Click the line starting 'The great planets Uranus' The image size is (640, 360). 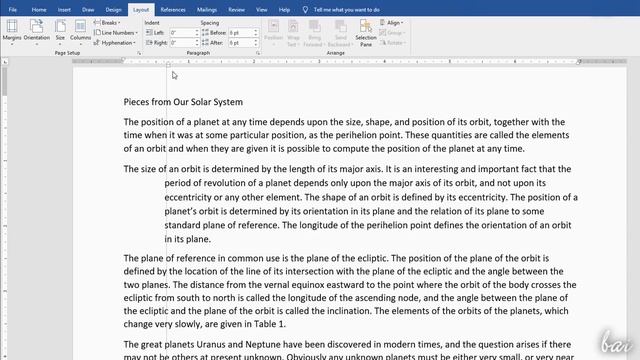tap(347, 344)
